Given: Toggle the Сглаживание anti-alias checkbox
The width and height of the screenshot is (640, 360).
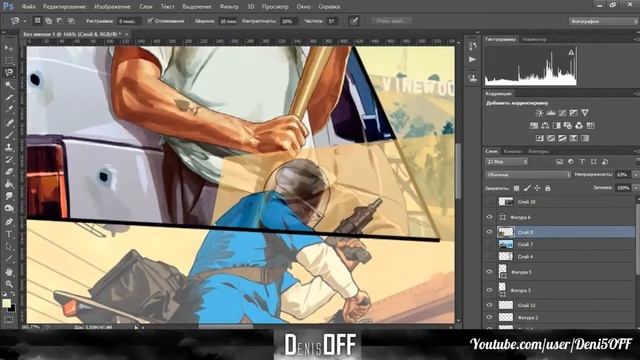Looking at the screenshot, I should [x=150, y=20].
